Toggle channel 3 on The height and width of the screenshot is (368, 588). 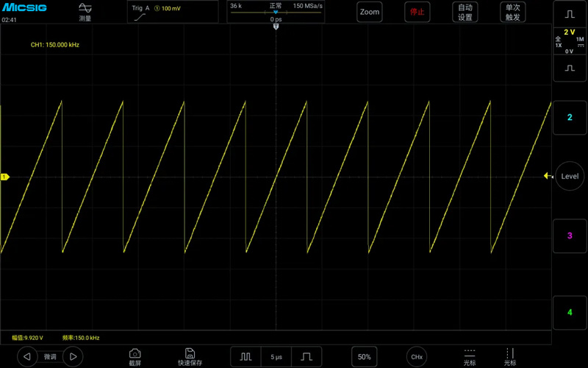570,236
